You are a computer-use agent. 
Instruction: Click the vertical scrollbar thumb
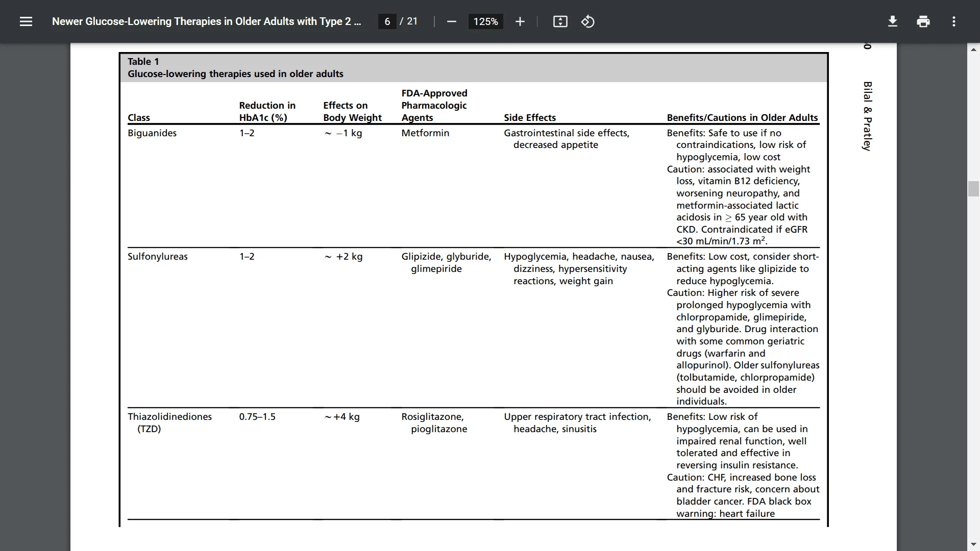[973, 189]
